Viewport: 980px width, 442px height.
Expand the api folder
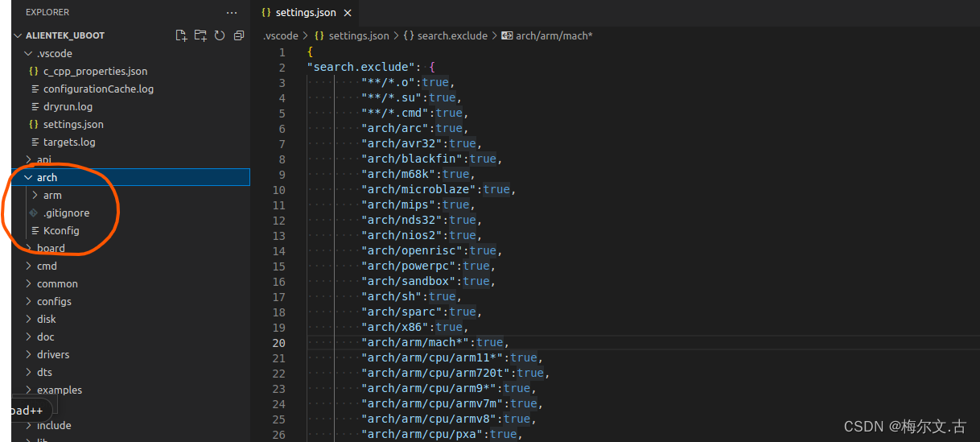(43, 159)
